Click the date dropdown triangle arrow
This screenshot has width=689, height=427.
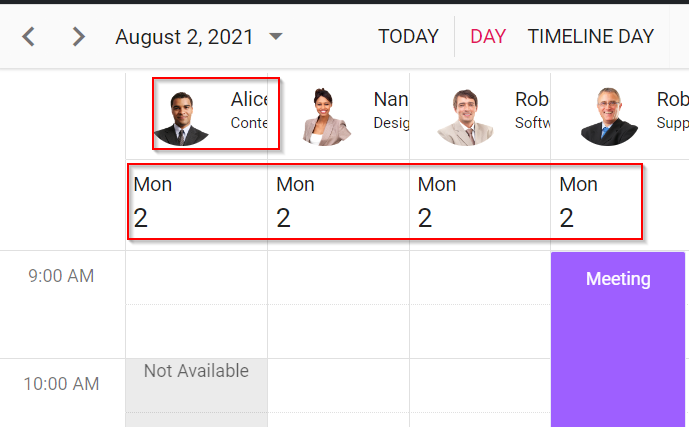(276, 37)
